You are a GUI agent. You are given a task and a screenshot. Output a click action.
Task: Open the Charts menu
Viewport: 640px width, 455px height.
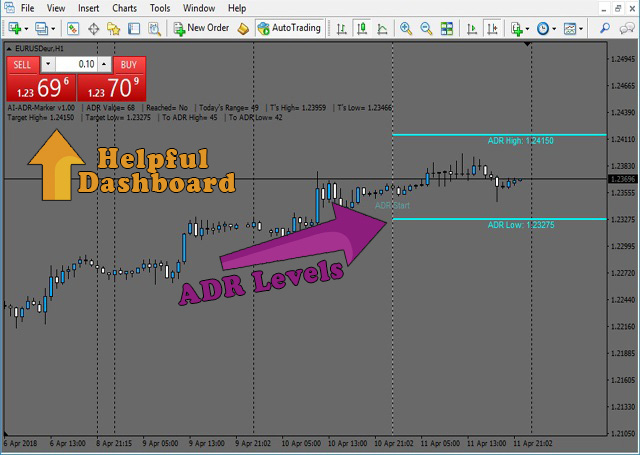125,8
